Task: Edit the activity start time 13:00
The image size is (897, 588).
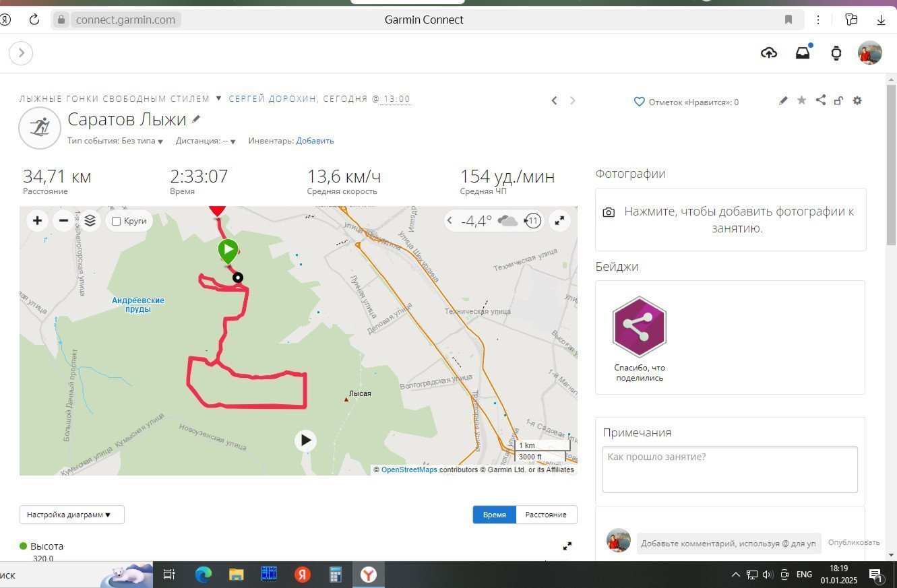Action: (x=396, y=99)
